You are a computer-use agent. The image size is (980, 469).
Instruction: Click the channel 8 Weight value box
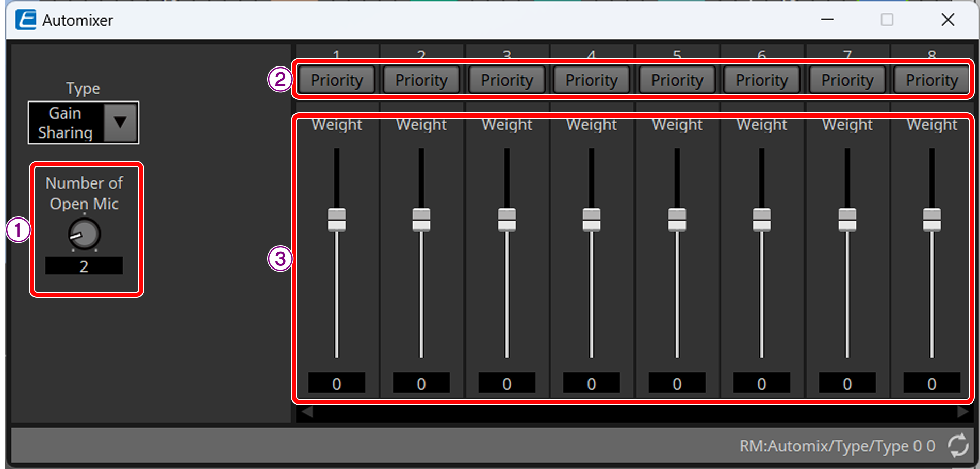(x=932, y=383)
